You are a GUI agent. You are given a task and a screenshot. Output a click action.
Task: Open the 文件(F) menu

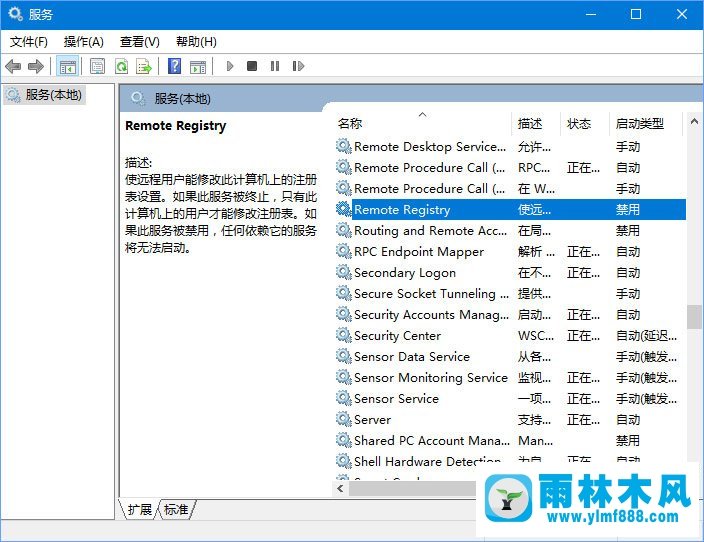[x=29, y=42]
